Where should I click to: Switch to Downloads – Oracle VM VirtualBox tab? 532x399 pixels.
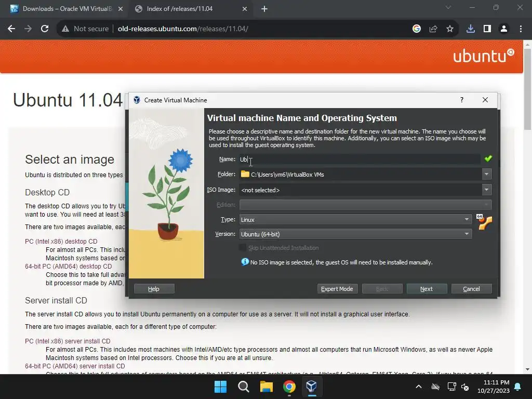(67, 9)
